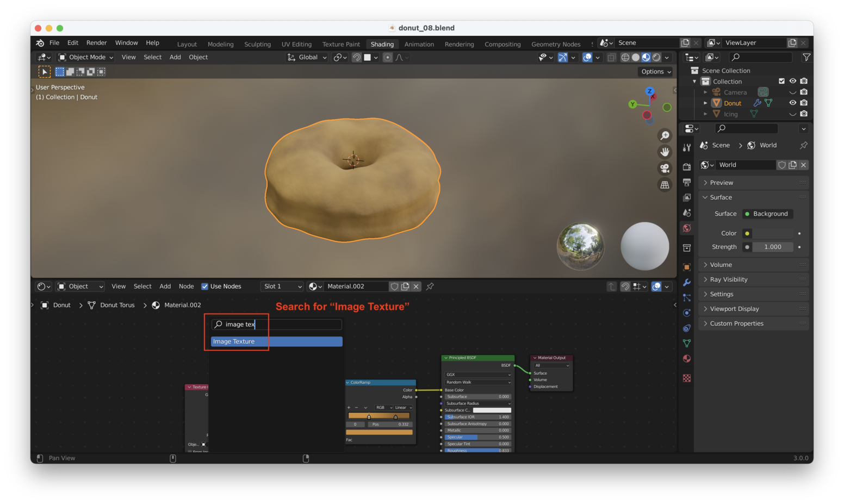Open the Slot 1 material slot dropdown

(x=282, y=286)
